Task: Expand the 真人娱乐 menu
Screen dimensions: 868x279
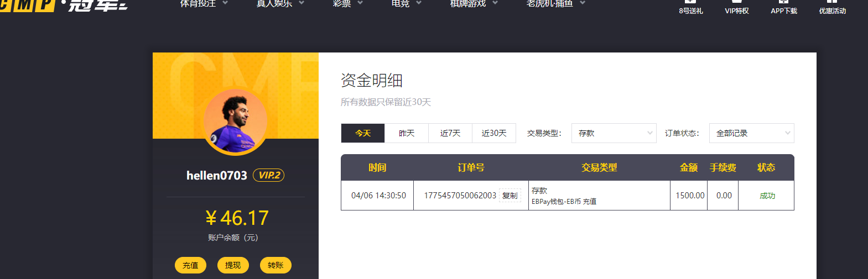Action: tap(280, 4)
